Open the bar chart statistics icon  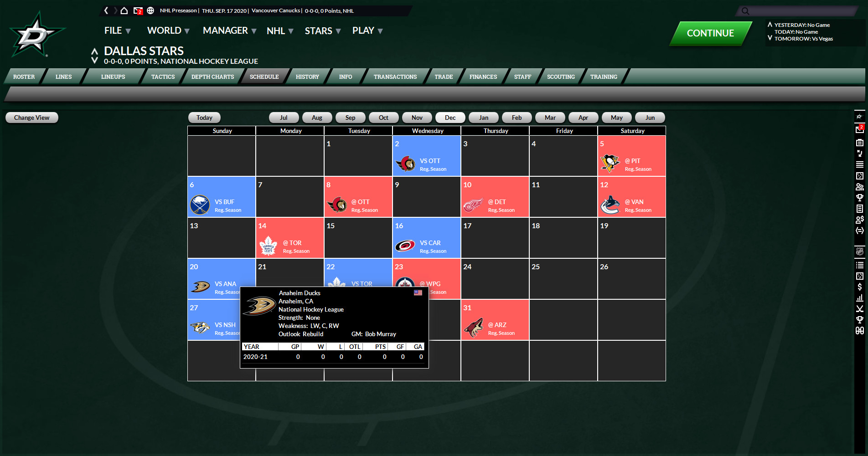(x=860, y=298)
